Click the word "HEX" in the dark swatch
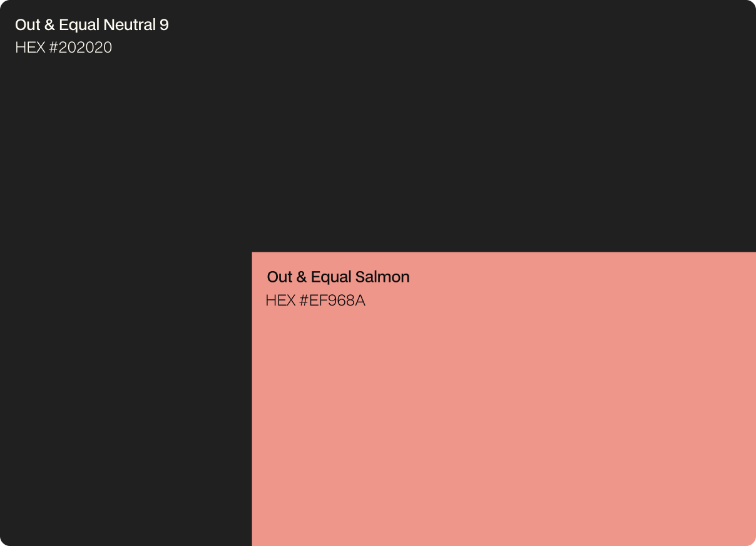Viewport: 756px width, 546px height. point(29,48)
